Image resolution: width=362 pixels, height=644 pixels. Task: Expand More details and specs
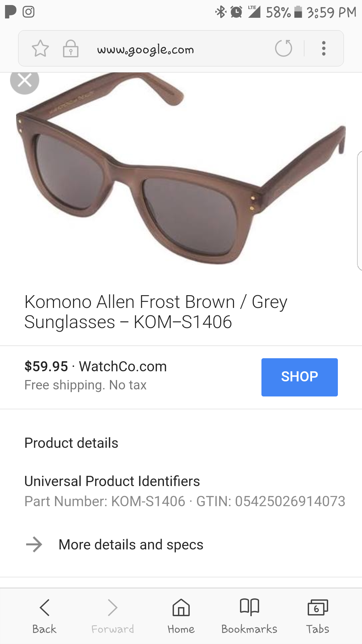pyautogui.click(x=181, y=544)
